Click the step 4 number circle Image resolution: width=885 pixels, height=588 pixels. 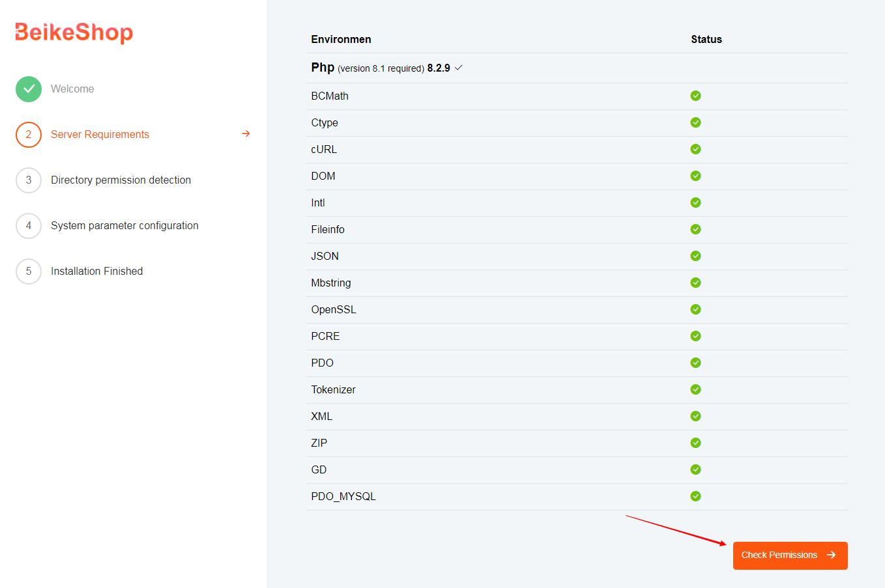(29, 226)
